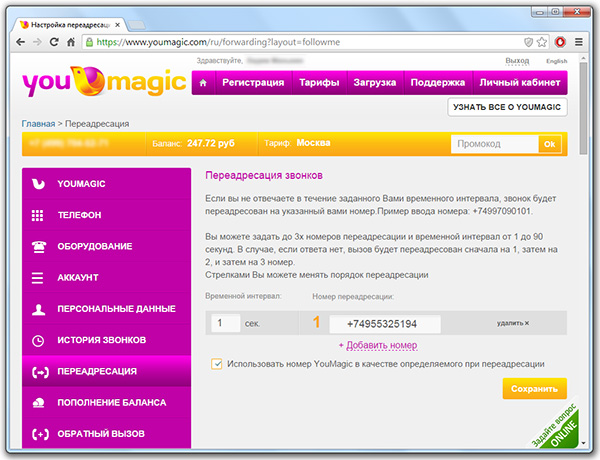Screen dimensions: 600x460
Task: Click the Промокод input field
Action: pos(493,144)
